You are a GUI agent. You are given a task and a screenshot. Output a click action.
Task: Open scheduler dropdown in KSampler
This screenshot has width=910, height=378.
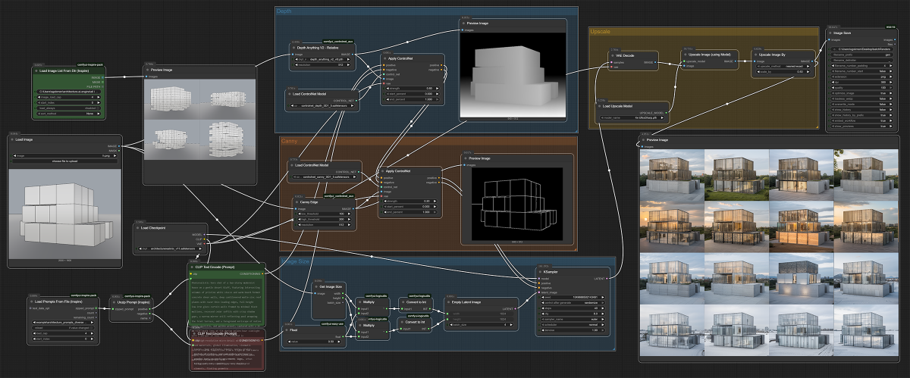(x=572, y=325)
